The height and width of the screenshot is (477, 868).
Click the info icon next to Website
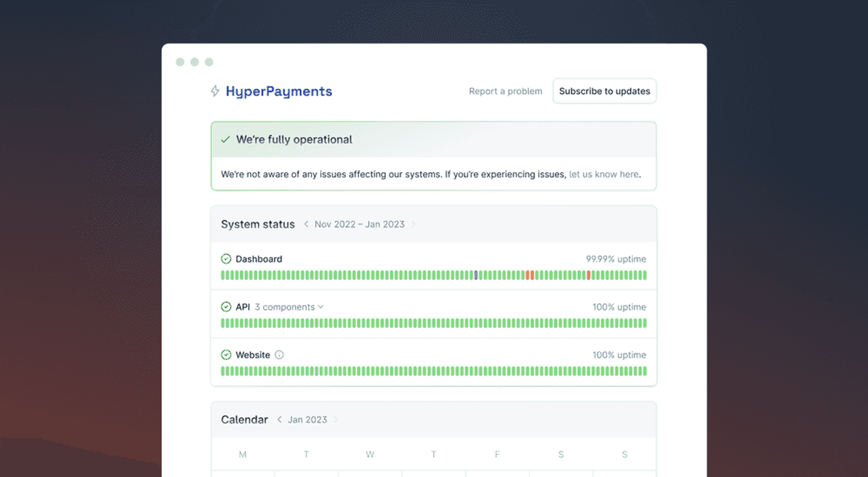point(279,355)
